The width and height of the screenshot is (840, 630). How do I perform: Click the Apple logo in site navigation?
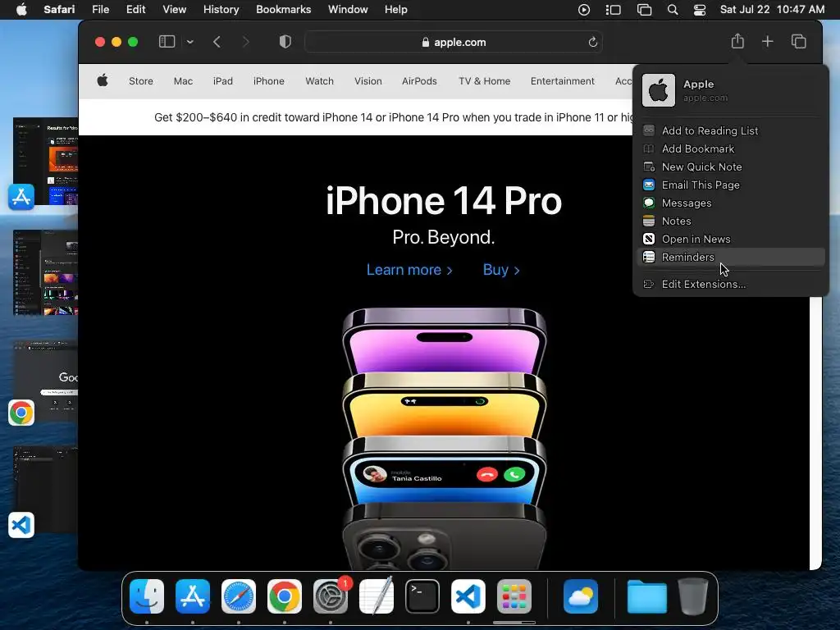pyautogui.click(x=103, y=81)
